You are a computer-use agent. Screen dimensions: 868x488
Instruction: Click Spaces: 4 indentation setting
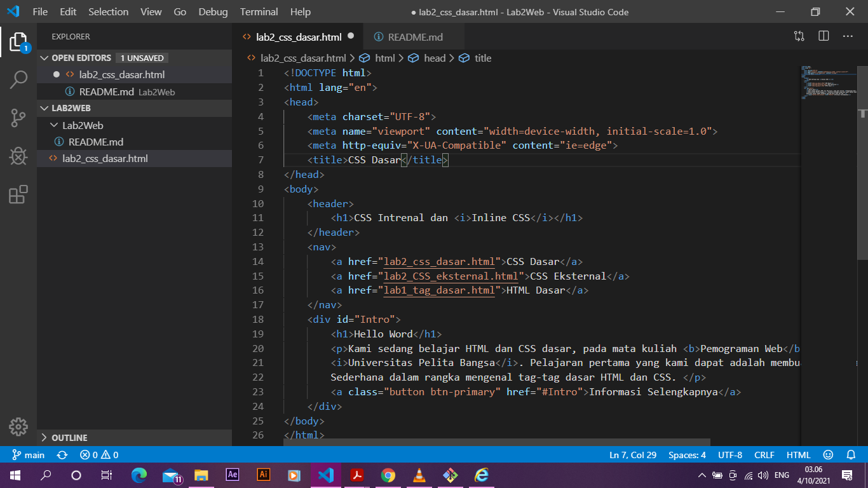click(x=687, y=455)
